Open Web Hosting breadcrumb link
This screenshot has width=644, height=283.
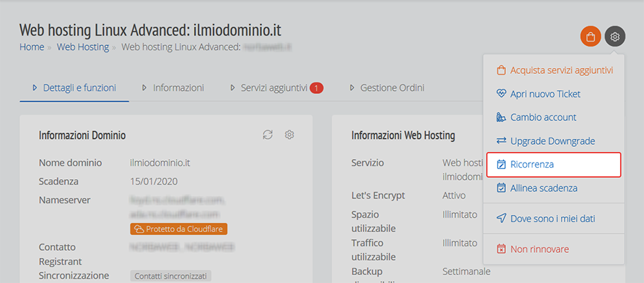point(83,47)
